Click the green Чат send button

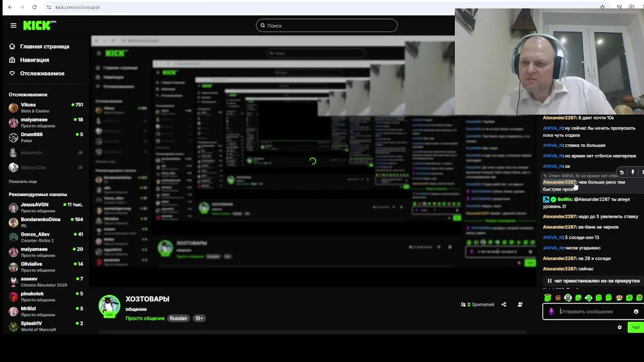(x=636, y=327)
